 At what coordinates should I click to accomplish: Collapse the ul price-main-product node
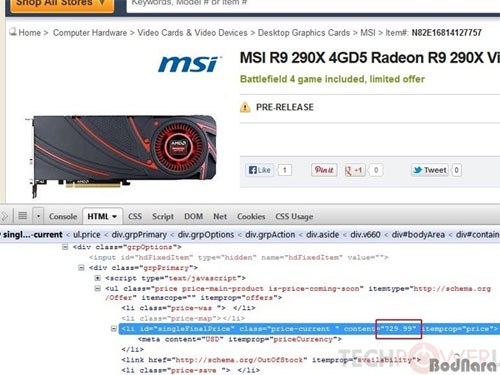97,288
